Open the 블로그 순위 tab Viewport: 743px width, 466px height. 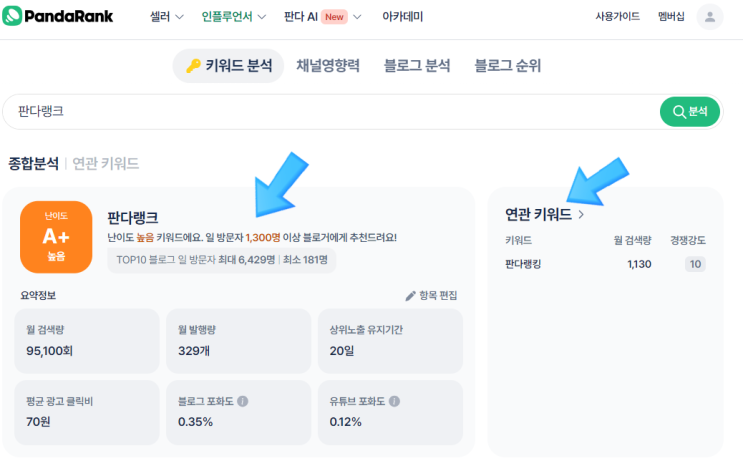tap(507, 66)
